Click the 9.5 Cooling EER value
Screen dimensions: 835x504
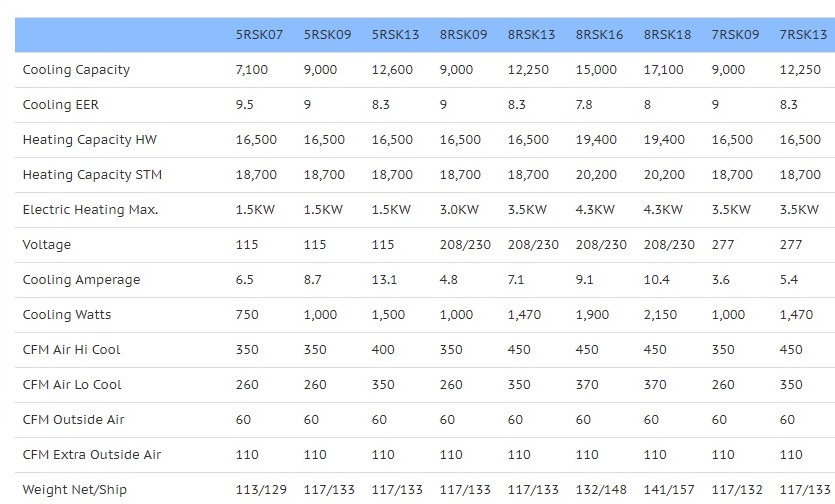(x=244, y=105)
